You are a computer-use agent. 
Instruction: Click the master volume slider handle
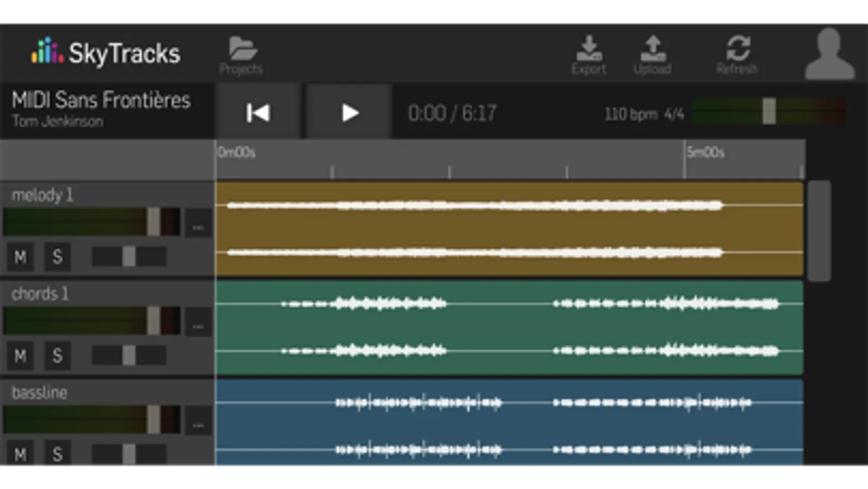tap(769, 111)
